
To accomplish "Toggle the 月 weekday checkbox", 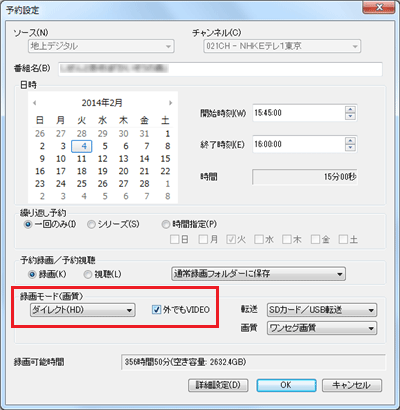I will coord(203,239).
